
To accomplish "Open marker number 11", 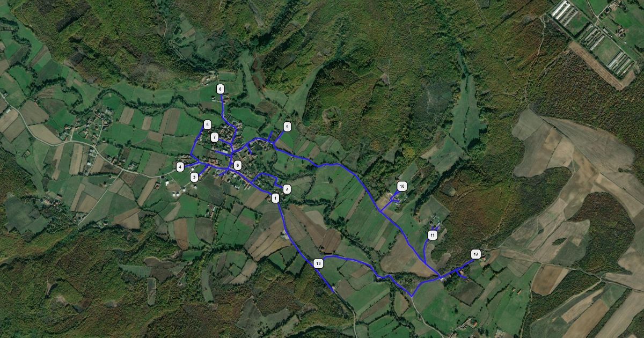I will 433,235.
